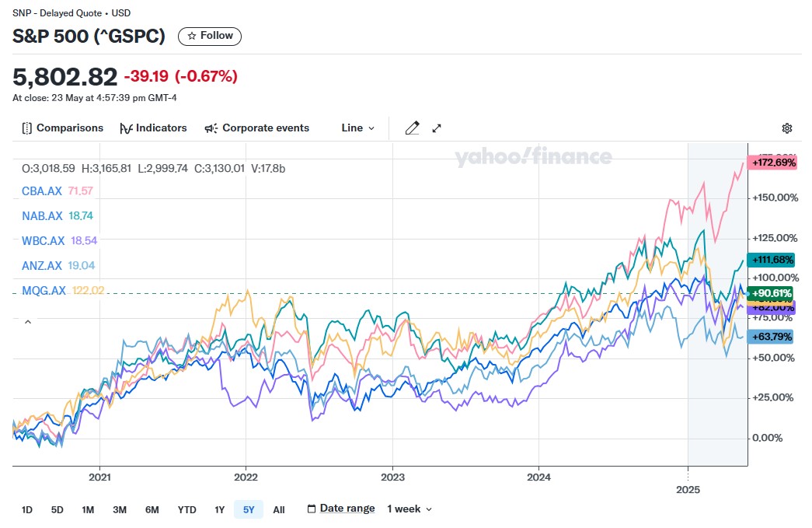Image resolution: width=812 pixels, height=528 pixels.
Task: Open the Comparisons panel
Action: click(x=62, y=128)
